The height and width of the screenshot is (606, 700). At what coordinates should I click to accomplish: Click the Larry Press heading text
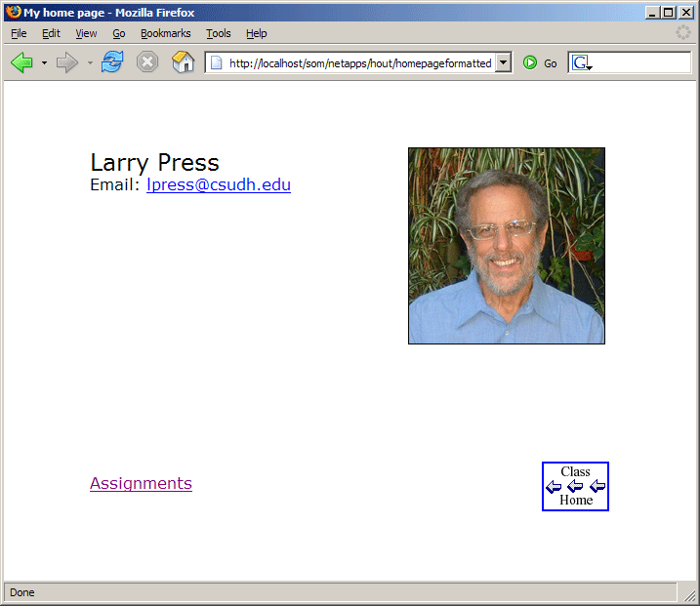(154, 162)
